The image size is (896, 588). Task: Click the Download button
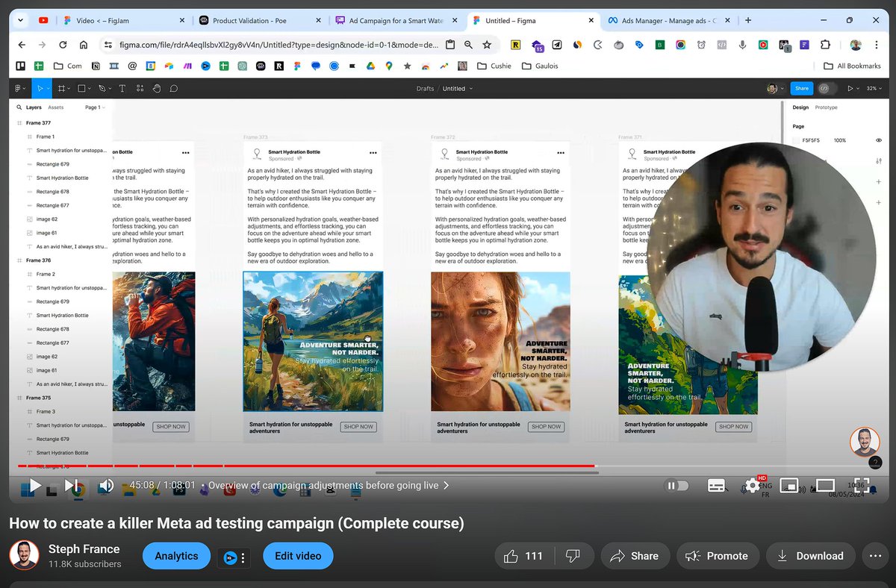coord(811,556)
